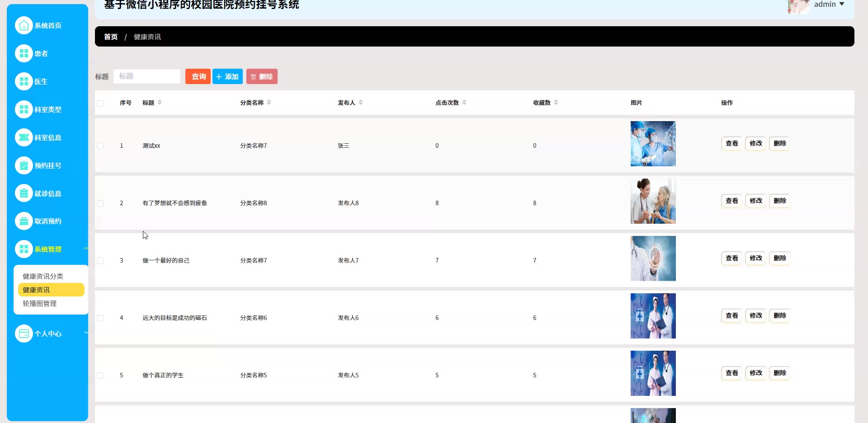Image resolution: width=868 pixels, height=423 pixels.
Task: Click 删除 for 做个真正的学生
Action: (x=779, y=373)
